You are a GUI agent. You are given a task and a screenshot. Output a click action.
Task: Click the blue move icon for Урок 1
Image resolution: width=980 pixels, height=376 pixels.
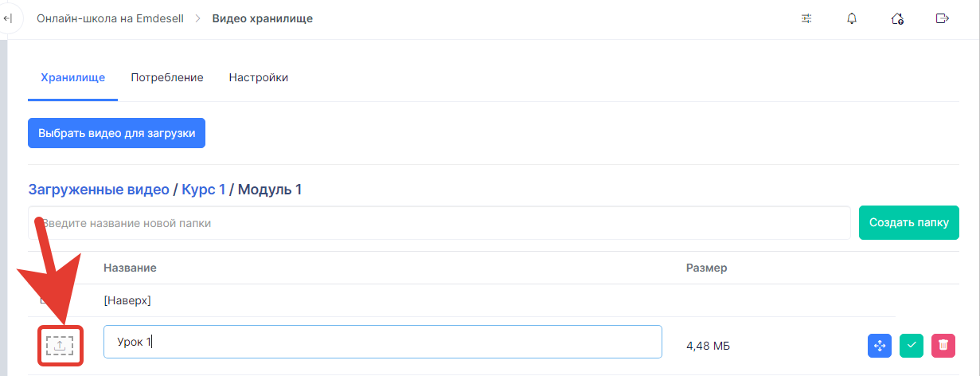tap(880, 345)
